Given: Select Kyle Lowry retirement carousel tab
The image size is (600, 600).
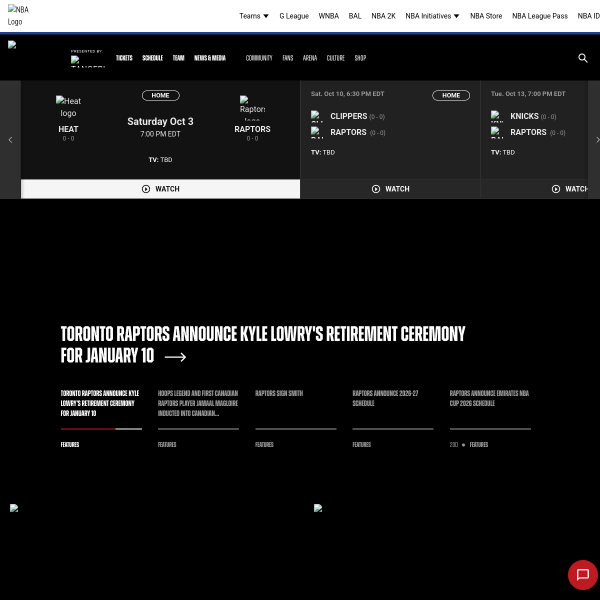Looking at the screenshot, I should (x=100, y=403).
